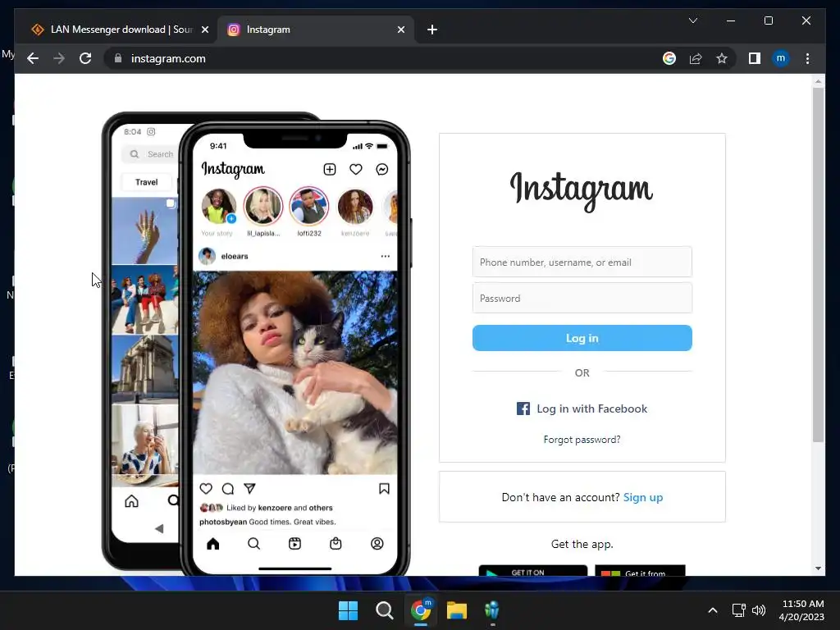Reload the Instagram page

click(85, 58)
